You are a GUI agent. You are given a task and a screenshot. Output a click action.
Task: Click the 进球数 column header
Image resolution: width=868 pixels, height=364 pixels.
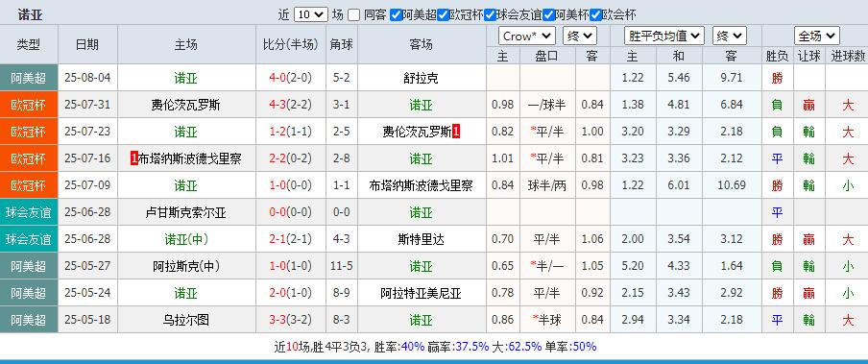pyautogui.click(x=848, y=56)
